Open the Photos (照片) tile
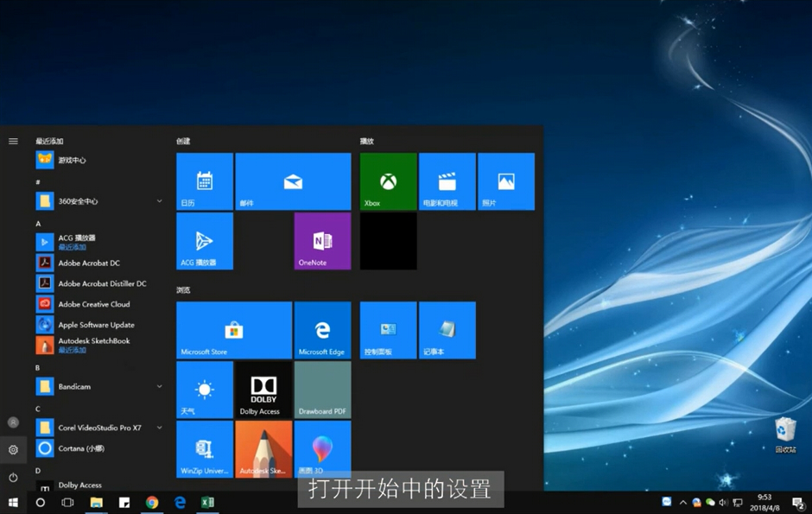The width and height of the screenshot is (812, 514). click(x=506, y=181)
